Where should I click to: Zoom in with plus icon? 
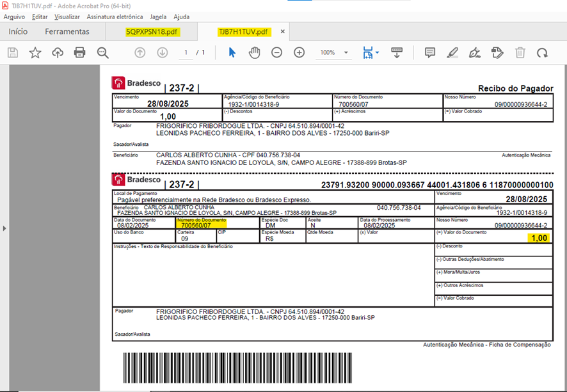(x=299, y=52)
